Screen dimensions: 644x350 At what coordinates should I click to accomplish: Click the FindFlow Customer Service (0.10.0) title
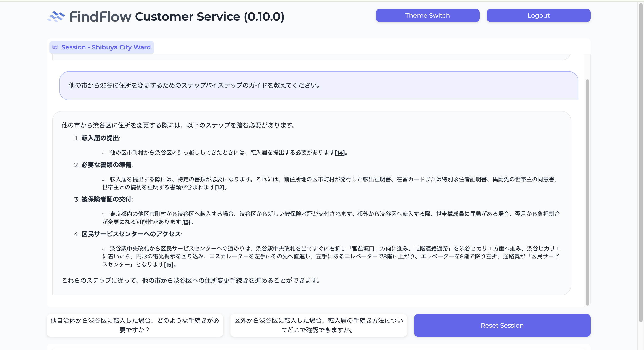coord(177,17)
